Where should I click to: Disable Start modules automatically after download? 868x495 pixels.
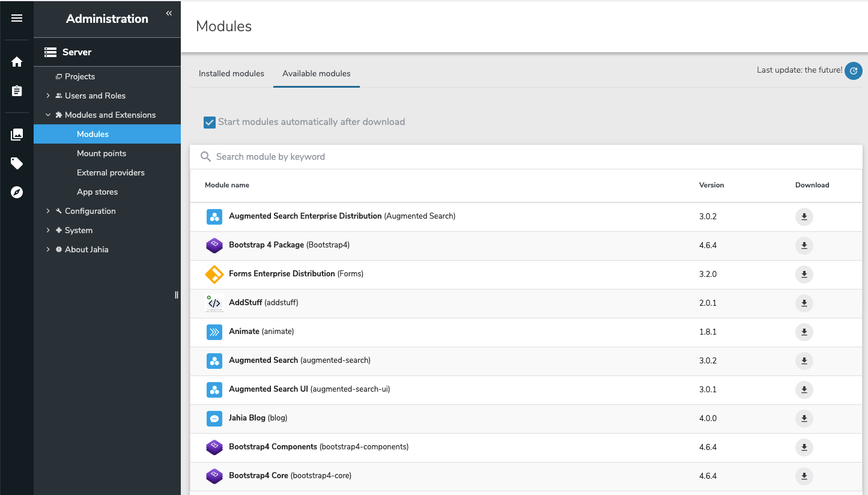click(x=210, y=123)
